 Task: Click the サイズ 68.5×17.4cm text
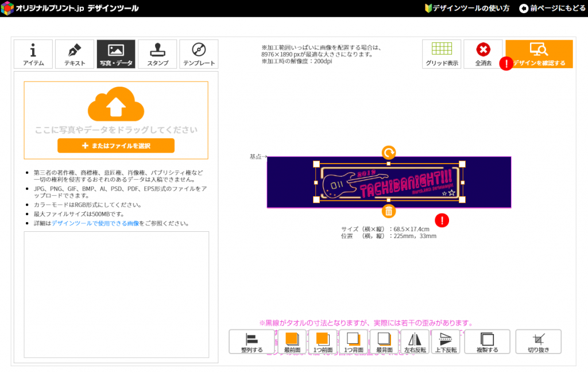pos(385,229)
